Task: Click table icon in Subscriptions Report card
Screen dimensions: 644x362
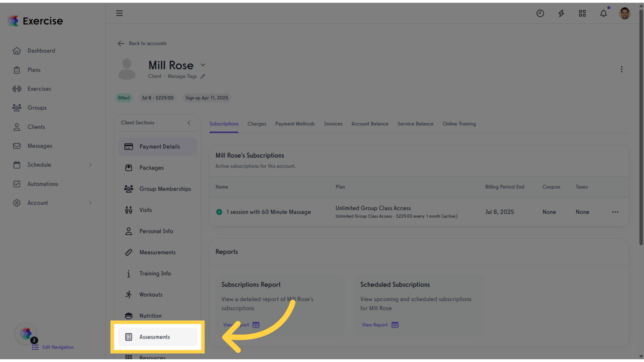Action: point(256,325)
